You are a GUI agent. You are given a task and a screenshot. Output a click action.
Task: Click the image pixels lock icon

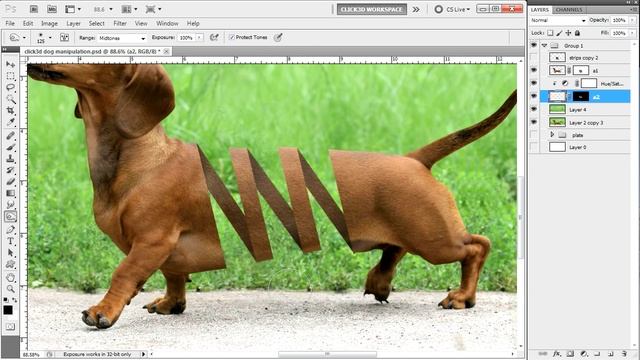coord(559,33)
